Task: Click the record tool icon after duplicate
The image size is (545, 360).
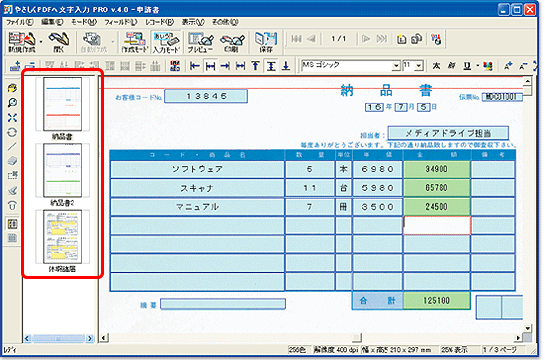Action: point(436,39)
